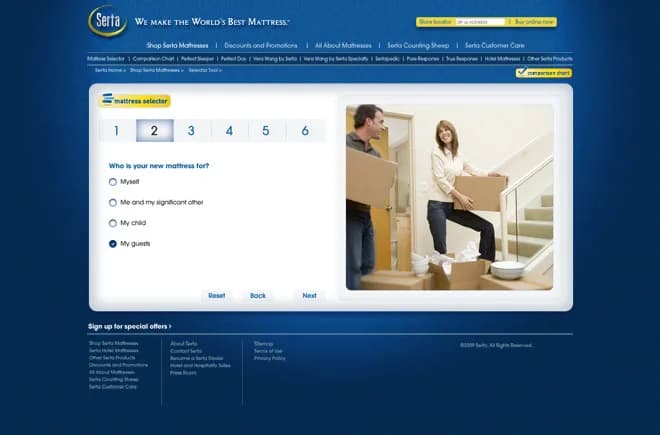Select the Myself radio option
Image resolution: width=660 pixels, height=435 pixels.
(x=113, y=182)
